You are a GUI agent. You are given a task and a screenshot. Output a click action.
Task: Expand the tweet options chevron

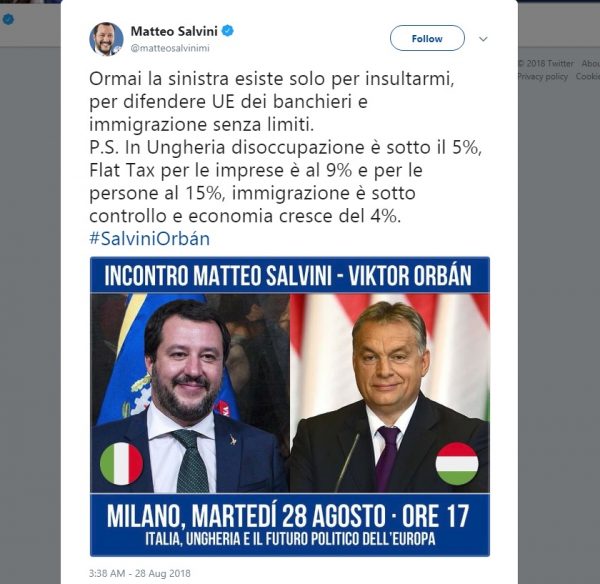[x=483, y=39]
